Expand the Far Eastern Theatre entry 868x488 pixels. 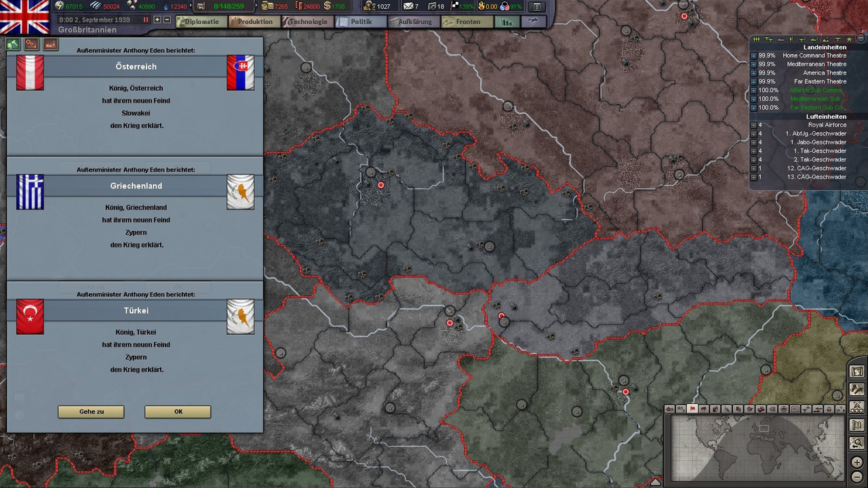753,81
